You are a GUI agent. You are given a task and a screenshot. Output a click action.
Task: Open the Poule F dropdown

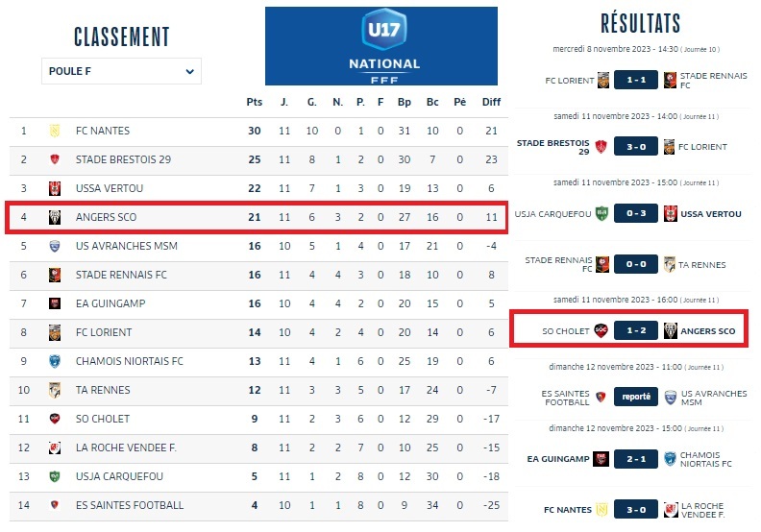pos(121,71)
